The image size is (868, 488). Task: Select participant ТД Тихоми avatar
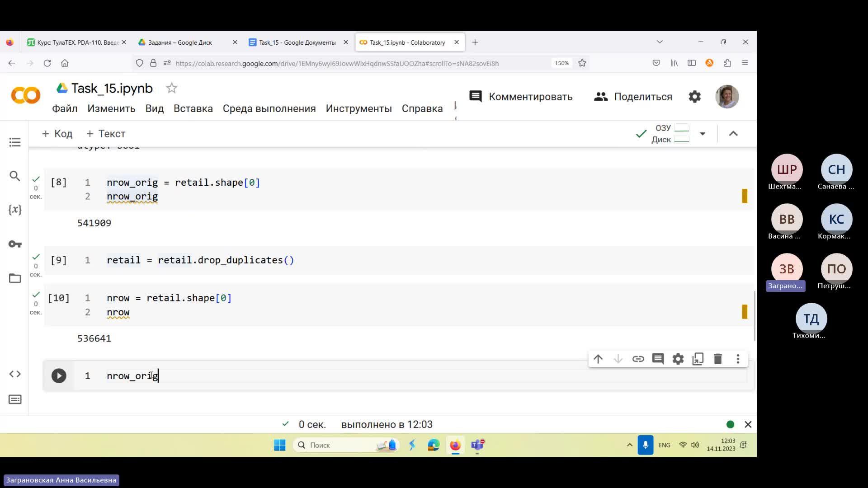coord(811,319)
